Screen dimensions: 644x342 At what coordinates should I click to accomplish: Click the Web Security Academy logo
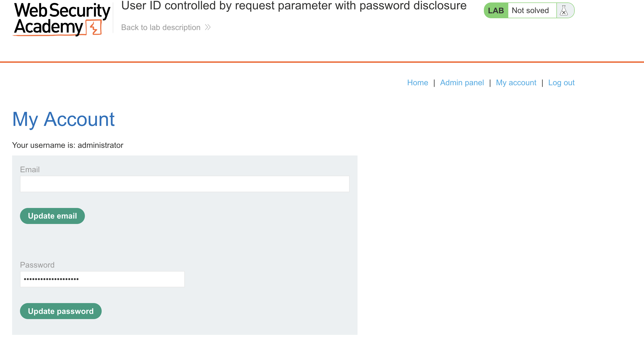[61, 19]
